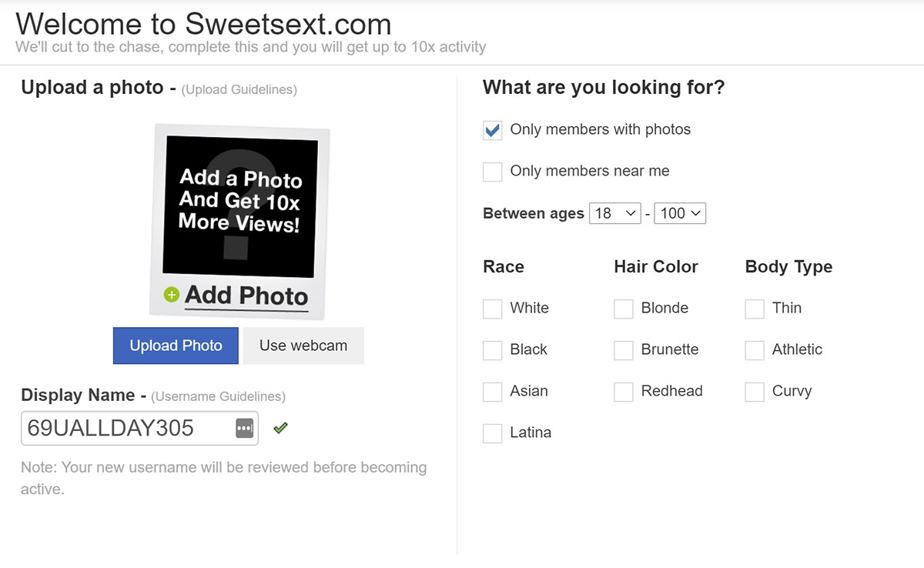Enable Only members near me

(492, 172)
